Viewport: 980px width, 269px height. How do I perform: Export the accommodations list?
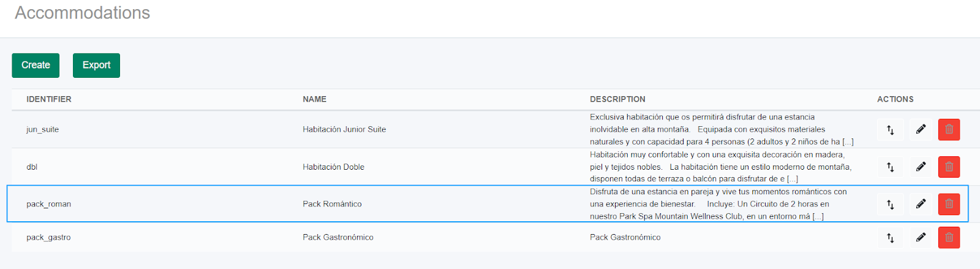point(96,66)
